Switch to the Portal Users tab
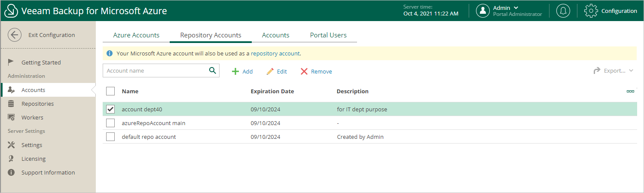The width and height of the screenshot is (644, 193). tap(328, 35)
